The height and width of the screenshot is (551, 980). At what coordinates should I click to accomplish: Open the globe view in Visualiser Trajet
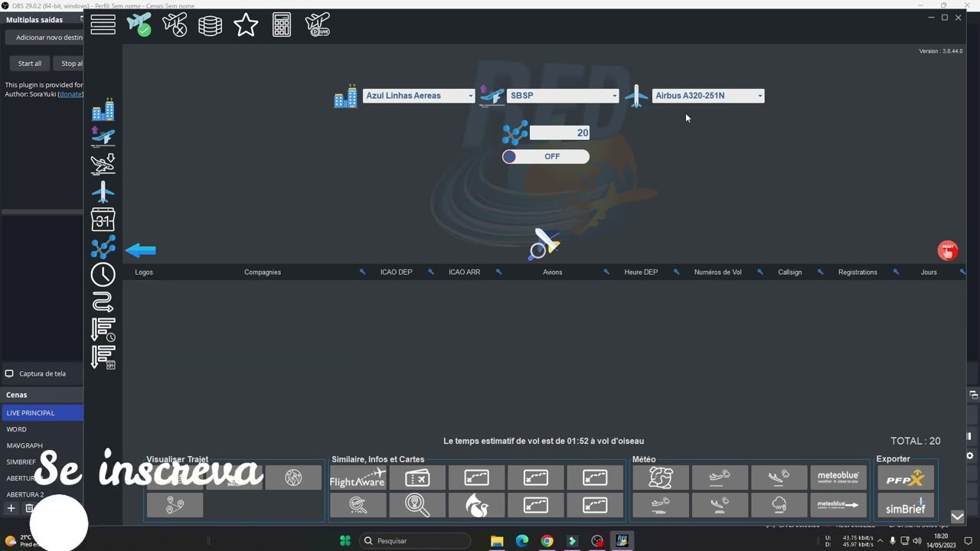pyautogui.click(x=293, y=478)
